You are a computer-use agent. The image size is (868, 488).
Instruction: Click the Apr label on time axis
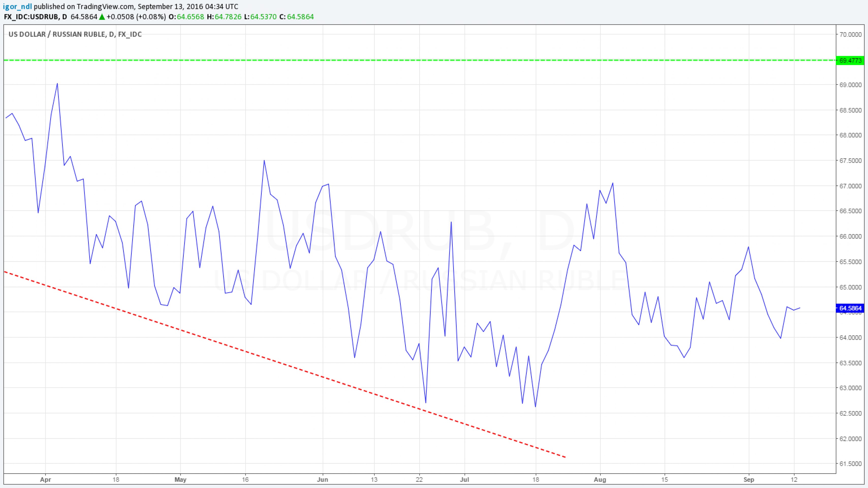[x=45, y=479]
